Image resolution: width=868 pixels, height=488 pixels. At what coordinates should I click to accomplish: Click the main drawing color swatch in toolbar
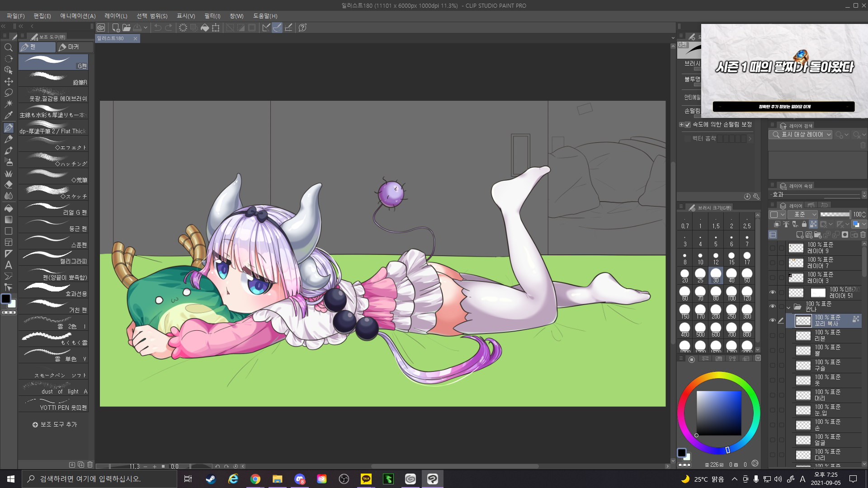(6, 299)
